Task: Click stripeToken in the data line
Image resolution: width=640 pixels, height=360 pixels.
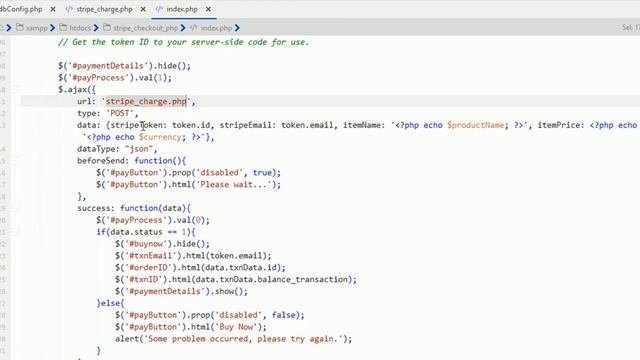Action: [x=136, y=125]
